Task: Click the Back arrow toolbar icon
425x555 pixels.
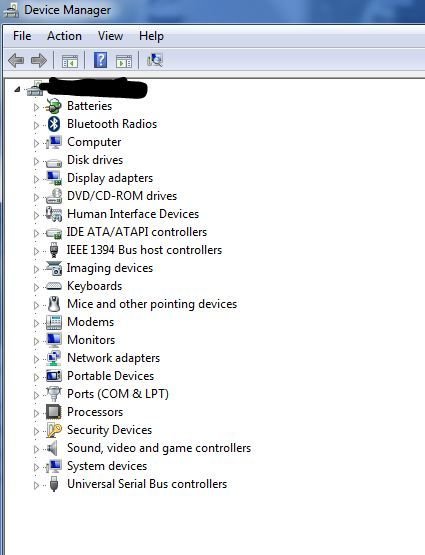Action: click(x=16, y=60)
